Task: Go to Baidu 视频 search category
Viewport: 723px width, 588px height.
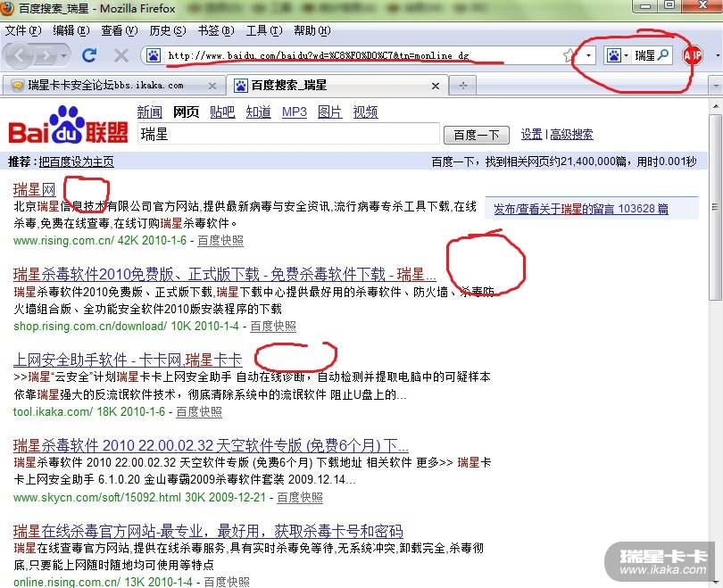Action: tap(365, 112)
